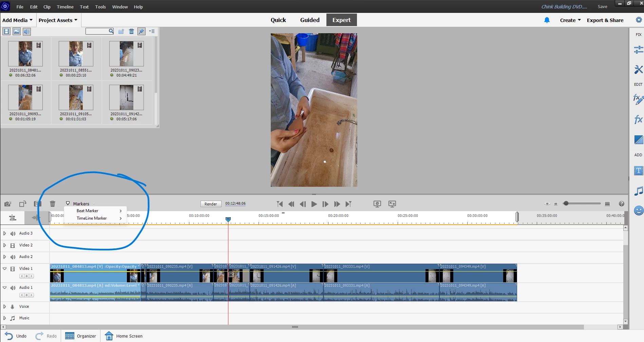Image resolution: width=644 pixels, height=342 pixels.
Task: Open the timeline help question icon
Action: point(621,204)
